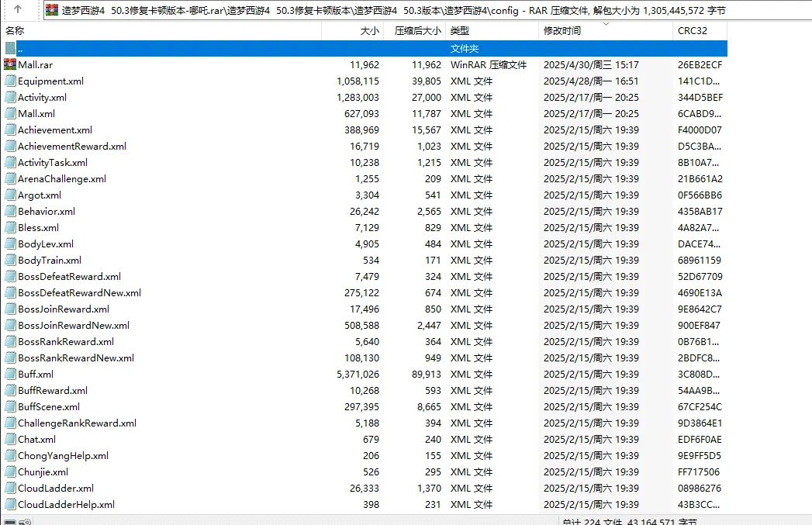Click the ArenaChallenge.xml file icon
Viewport: 812px width, 525px height.
[x=10, y=178]
